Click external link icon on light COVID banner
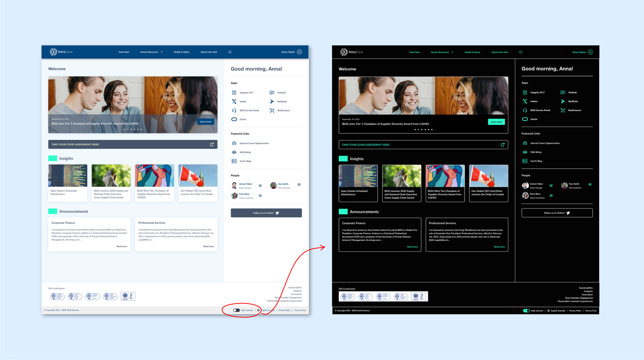This screenshot has height=360, width=644. pos(212,144)
